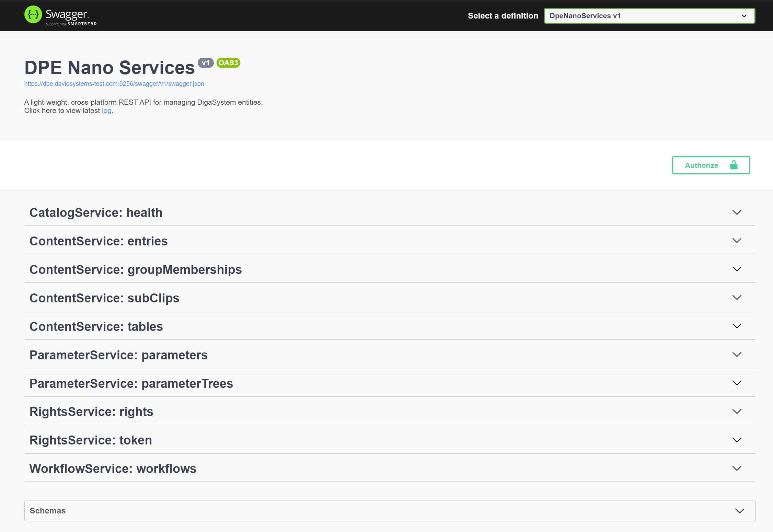
Task: Open the latest log link
Action: pyautogui.click(x=106, y=111)
